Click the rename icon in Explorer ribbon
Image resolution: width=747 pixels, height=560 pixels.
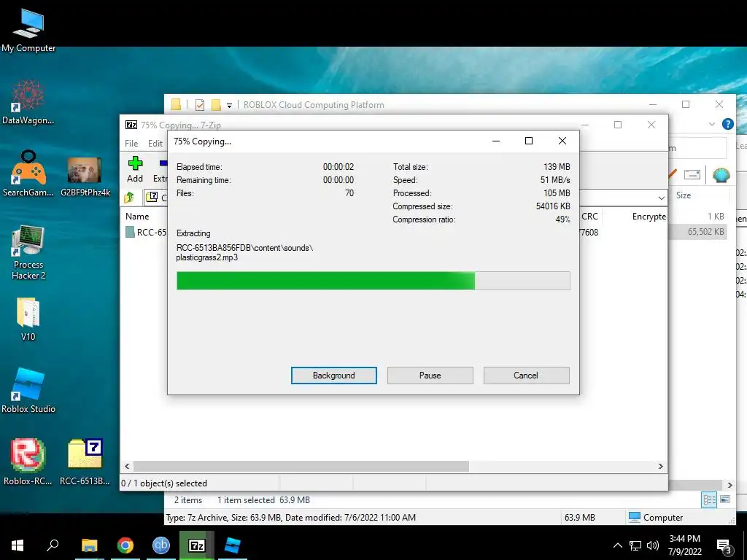tap(692, 175)
